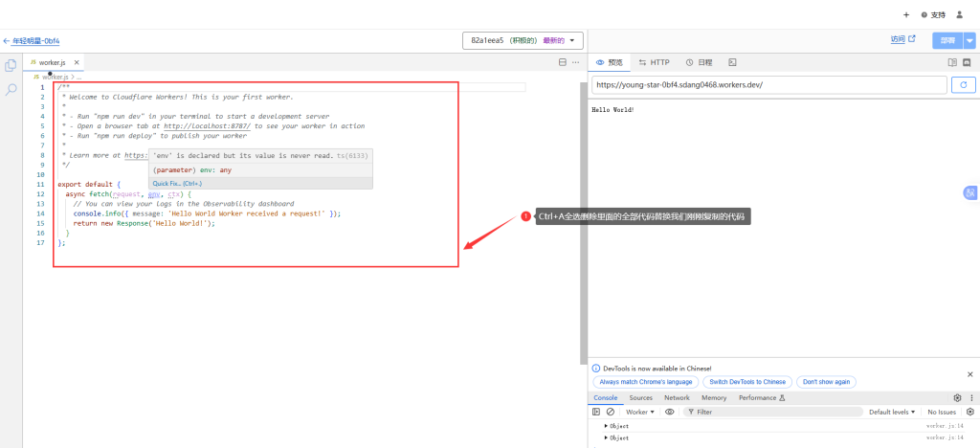Open the version 82a1eea5 dropdown
Image resolution: width=980 pixels, height=448 pixels.
tap(522, 40)
